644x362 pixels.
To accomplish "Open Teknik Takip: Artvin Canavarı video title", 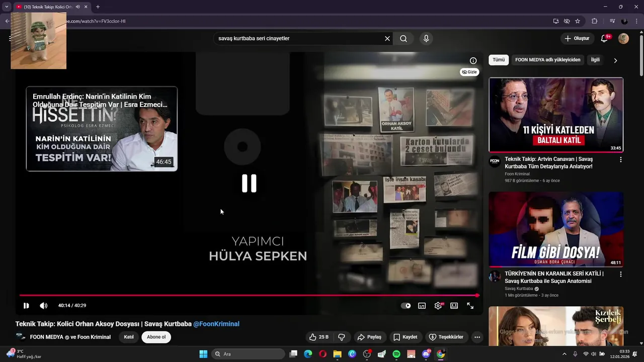I will coord(548,162).
